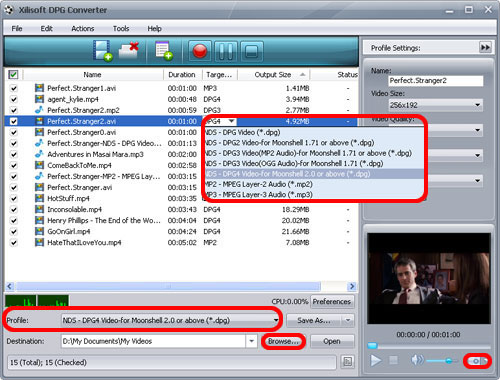Uncheck the Perfect.Stranger1.avi checkbox

coord(14,88)
